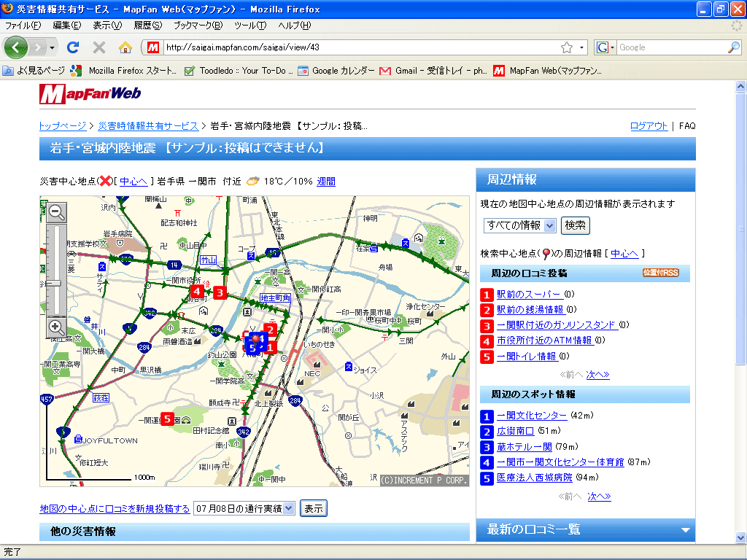Click the disaster center ✕ marker icon
747x560 pixels.
point(106,180)
